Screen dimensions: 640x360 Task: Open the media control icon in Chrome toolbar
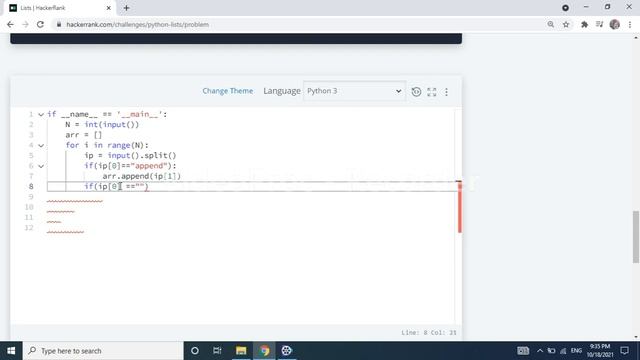click(x=599, y=24)
